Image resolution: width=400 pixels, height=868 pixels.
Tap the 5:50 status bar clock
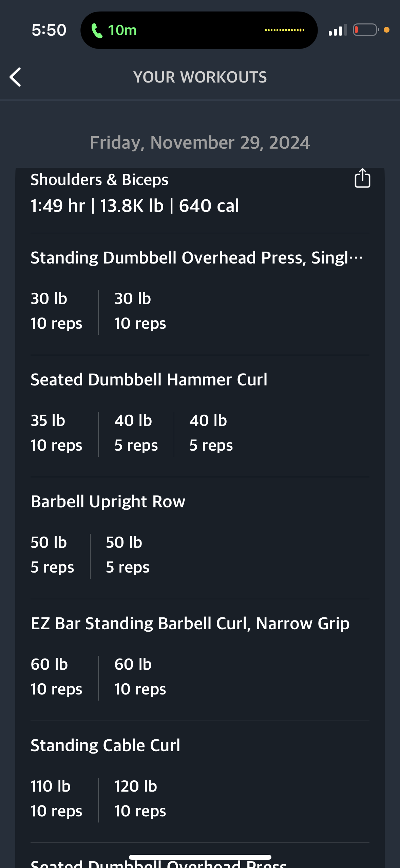coord(49,30)
